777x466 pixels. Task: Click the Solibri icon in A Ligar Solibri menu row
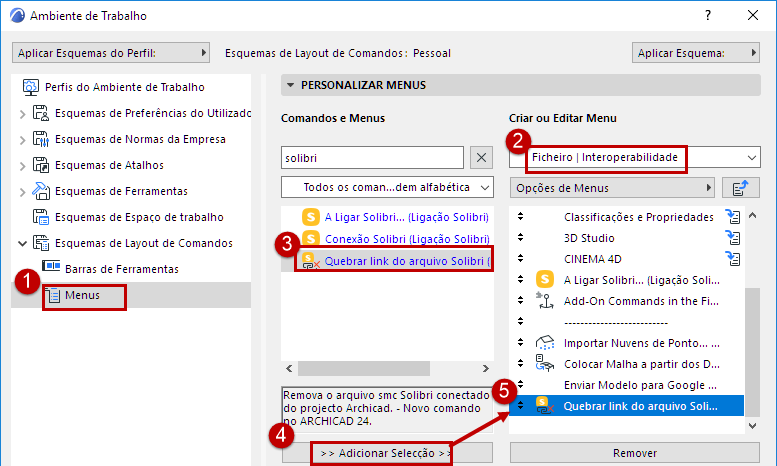[x=545, y=280]
